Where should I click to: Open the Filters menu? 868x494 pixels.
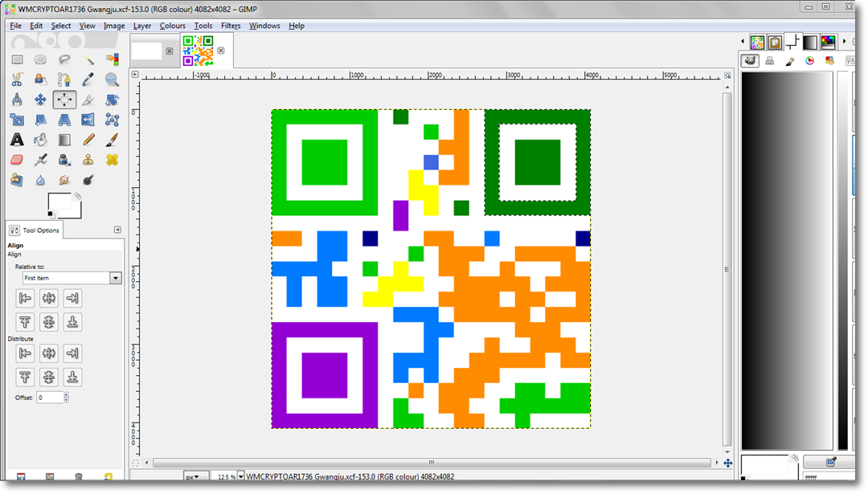click(231, 26)
